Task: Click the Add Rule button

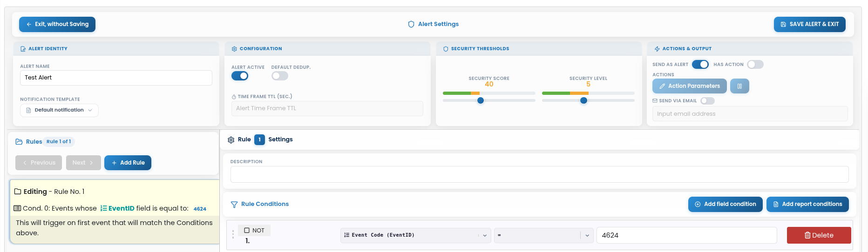Action: (128, 163)
